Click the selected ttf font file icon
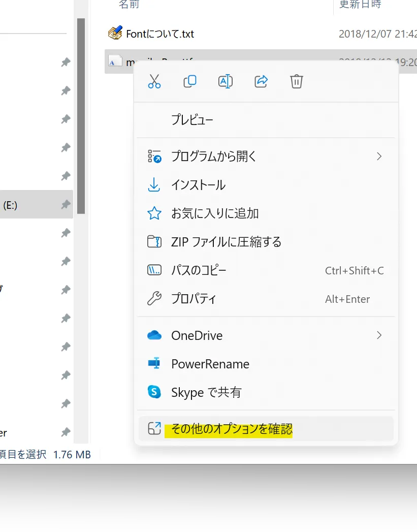 115,61
